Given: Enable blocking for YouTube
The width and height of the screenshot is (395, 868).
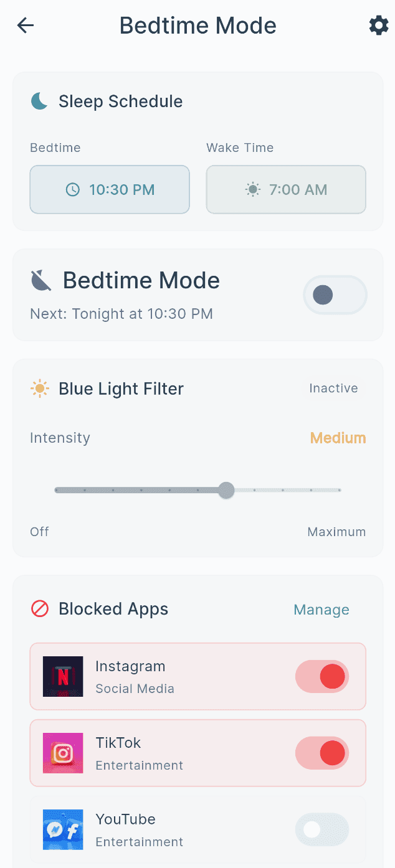Looking at the screenshot, I should coord(321,829).
